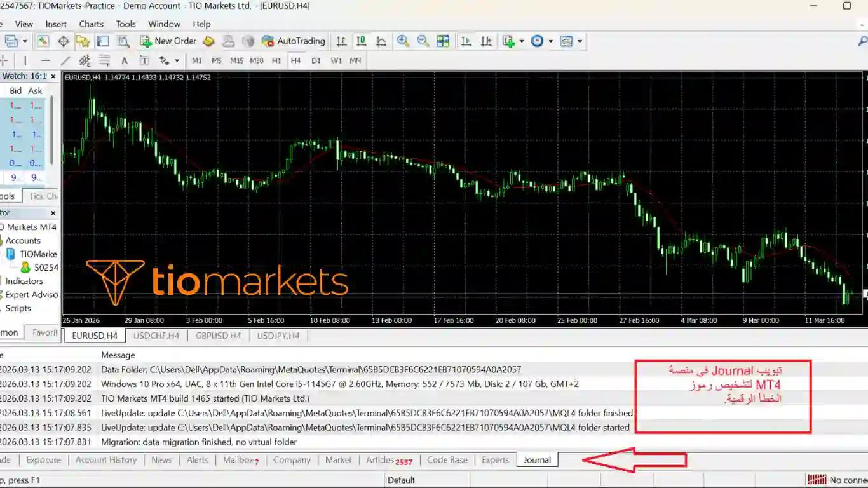Open the Strategy Tester icon
This screenshot has width=868, height=488.
[x=123, y=41]
